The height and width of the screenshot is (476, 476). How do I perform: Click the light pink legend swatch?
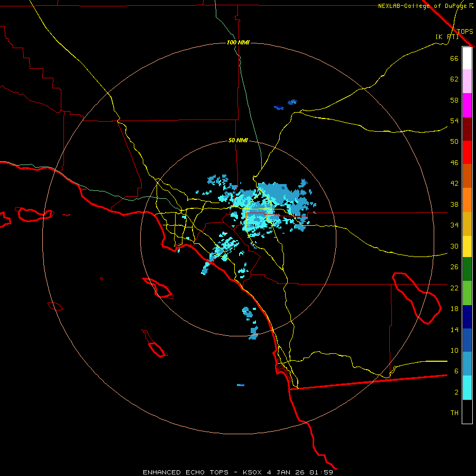467,81
